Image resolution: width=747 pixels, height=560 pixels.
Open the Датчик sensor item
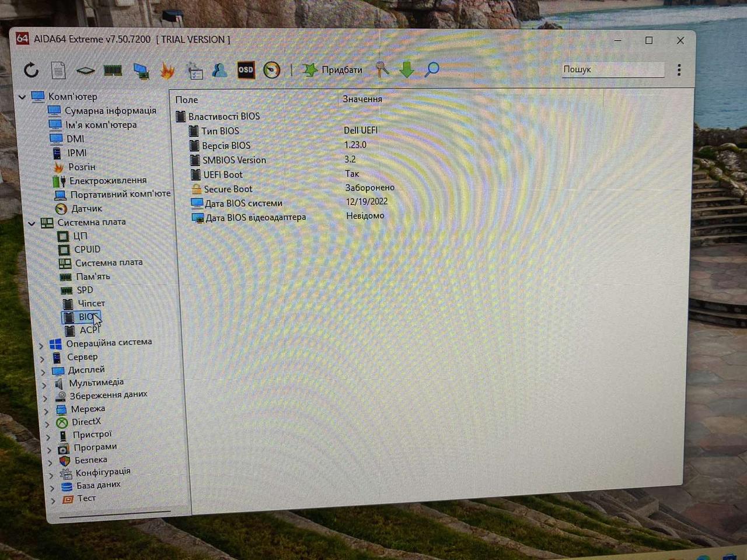[86, 208]
